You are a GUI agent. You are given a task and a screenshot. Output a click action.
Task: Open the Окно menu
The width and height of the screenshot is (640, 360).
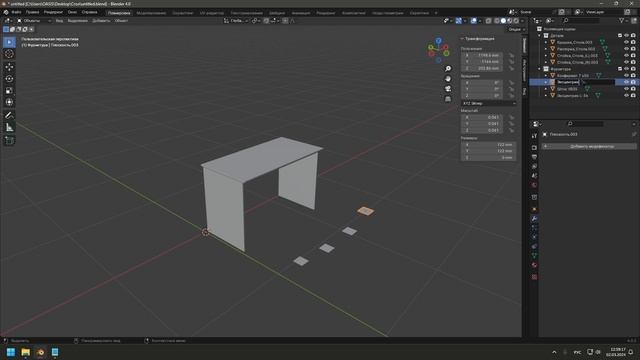[72, 12]
